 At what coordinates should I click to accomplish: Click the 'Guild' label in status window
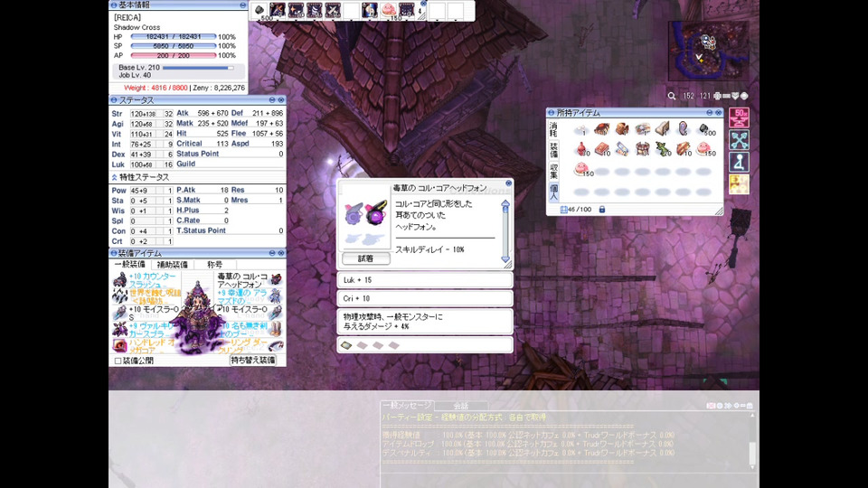186,164
